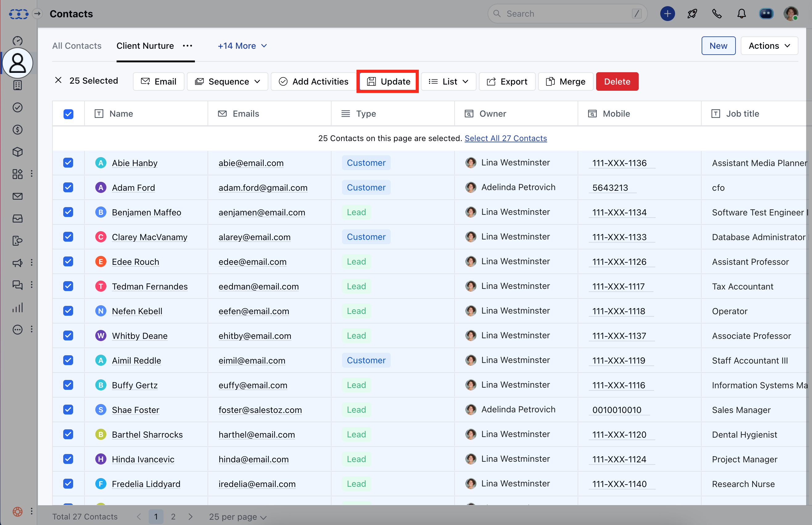This screenshot has width=812, height=525.
Task: Open the Actions dropdown menu
Action: click(769, 46)
